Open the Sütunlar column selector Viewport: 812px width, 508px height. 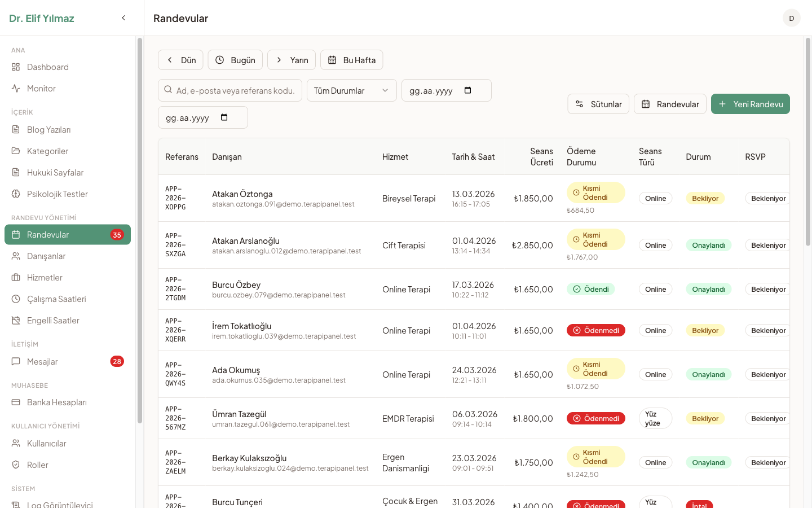pyautogui.click(x=598, y=104)
